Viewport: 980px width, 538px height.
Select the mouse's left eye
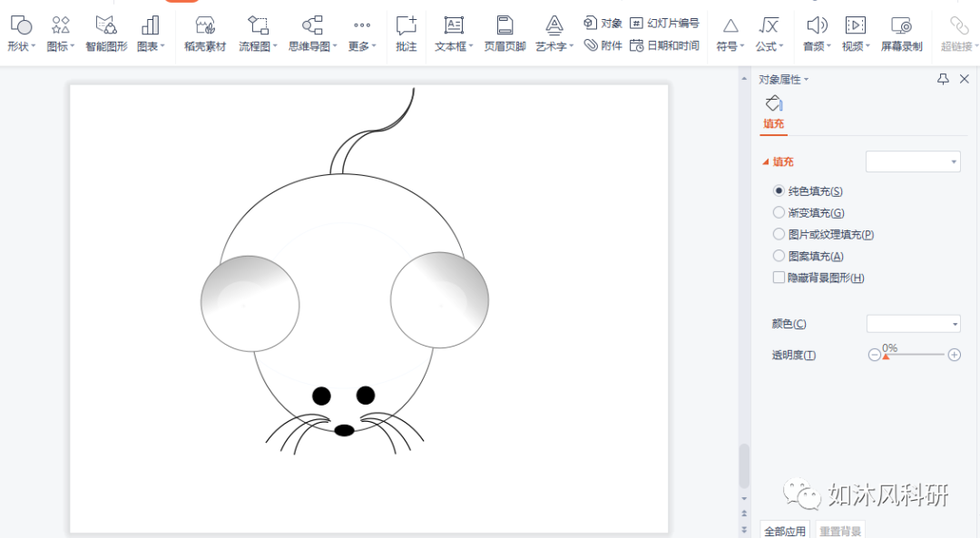tap(321, 396)
